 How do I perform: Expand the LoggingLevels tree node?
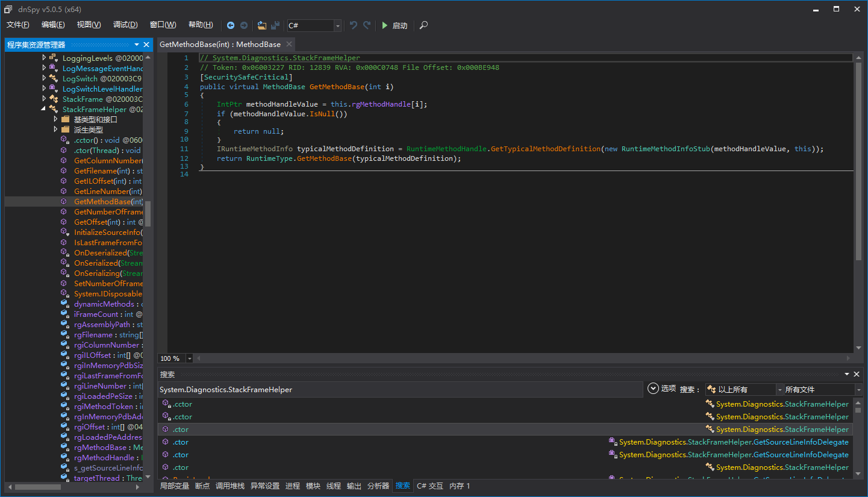click(44, 58)
